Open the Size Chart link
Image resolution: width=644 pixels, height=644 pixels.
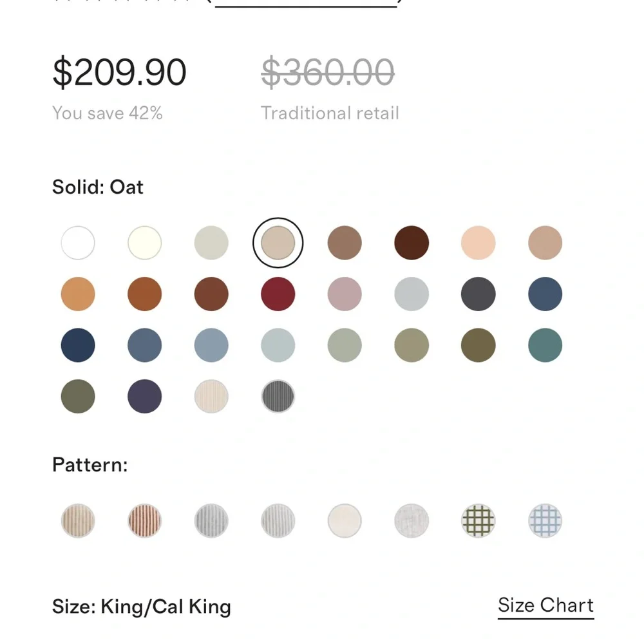(x=546, y=606)
